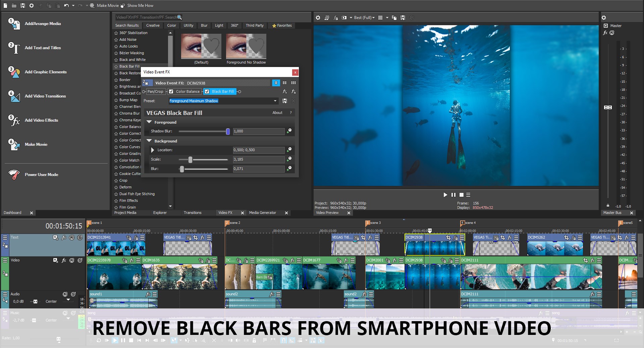Open the Preset dropdown in Video Event FX
The image size is (644, 348).
click(275, 101)
